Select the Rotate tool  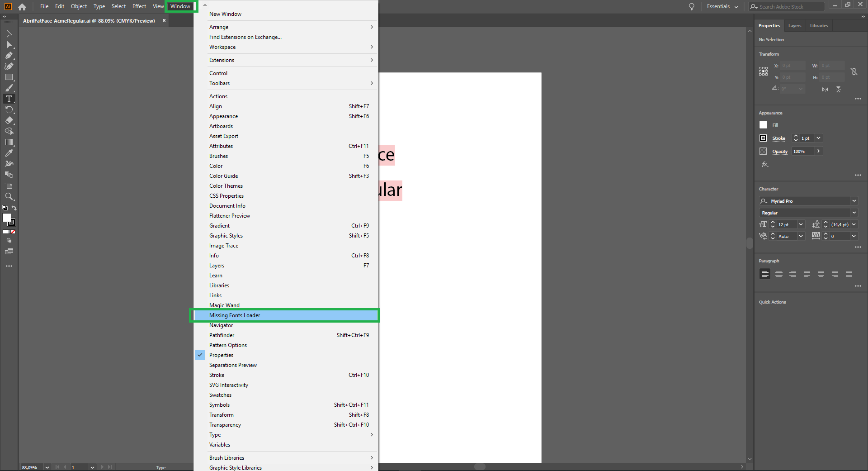pos(9,109)
